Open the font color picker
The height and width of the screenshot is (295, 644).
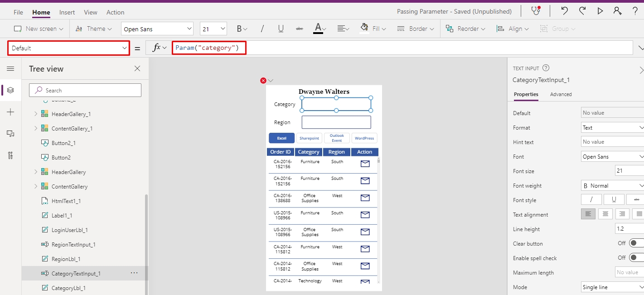(x=319, y=29)
